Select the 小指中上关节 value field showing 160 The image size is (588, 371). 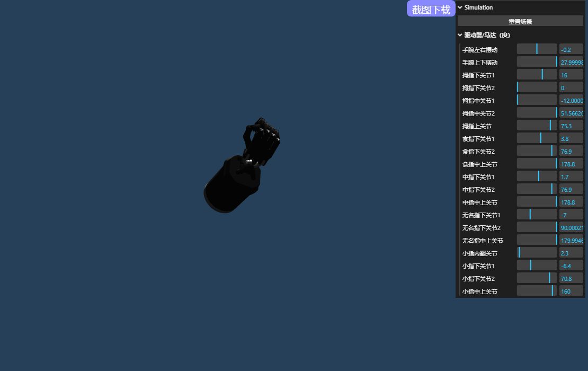[x=571, y=291]
